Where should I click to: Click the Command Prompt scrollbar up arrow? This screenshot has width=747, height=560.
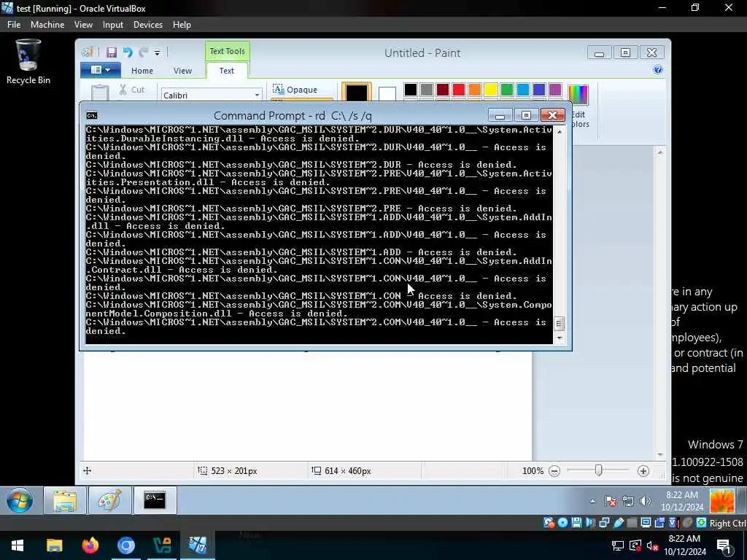tap(560, 131)
